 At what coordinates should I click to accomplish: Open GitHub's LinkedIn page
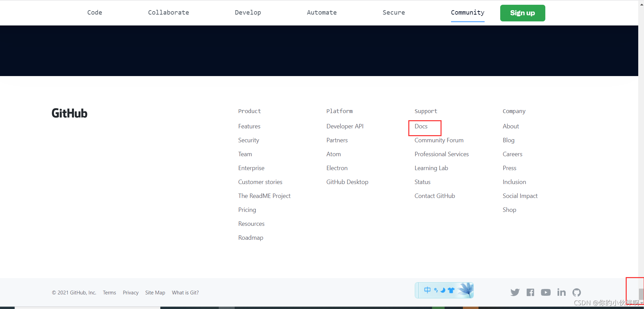click(x=561, y=292)
